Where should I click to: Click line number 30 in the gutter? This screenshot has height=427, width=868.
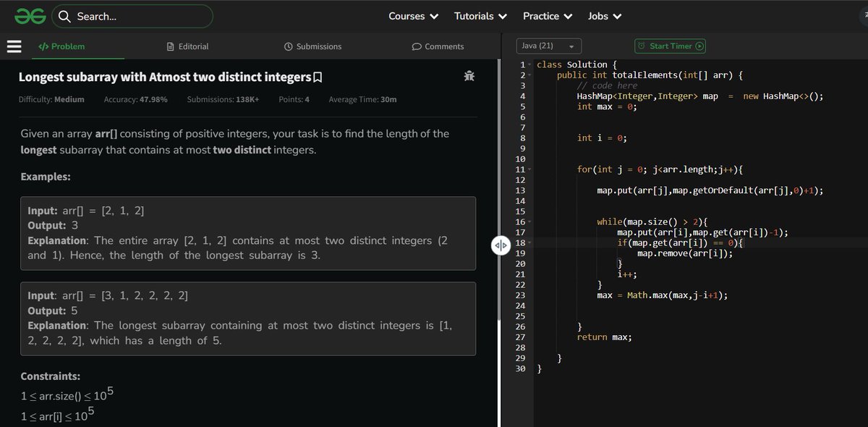(x=519, y=369)
